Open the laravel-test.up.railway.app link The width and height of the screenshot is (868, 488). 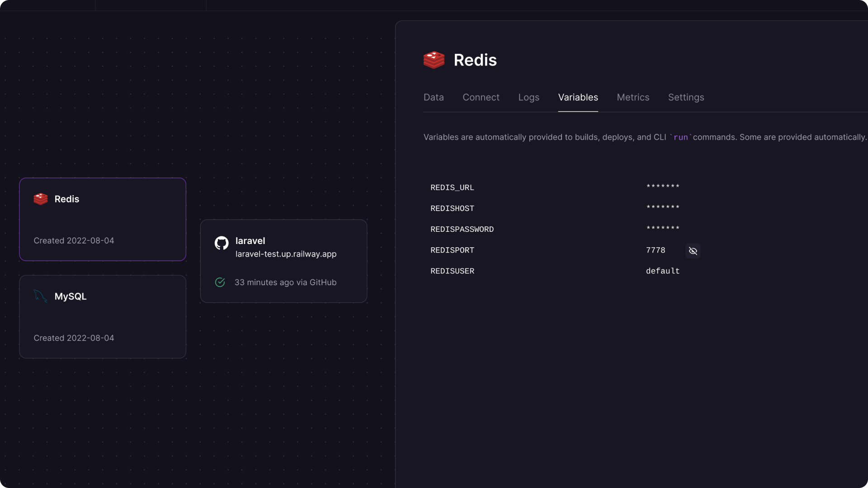click(286, 254)
